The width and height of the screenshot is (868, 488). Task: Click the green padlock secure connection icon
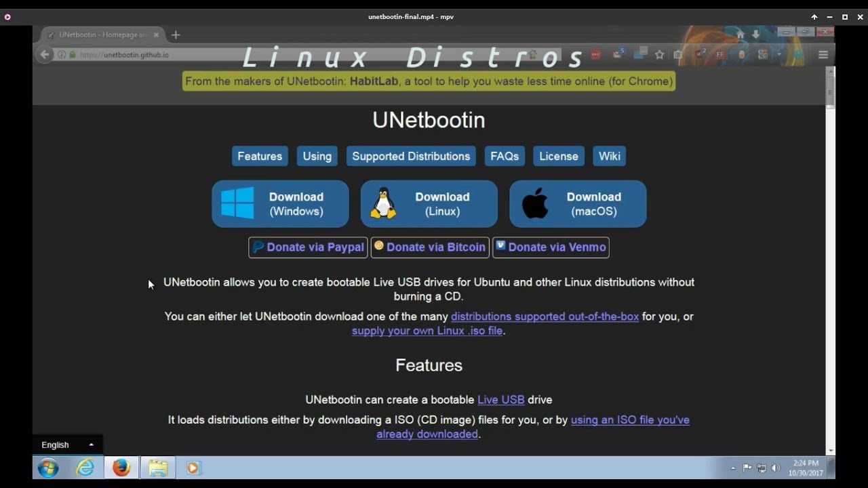pyautogui.click(x=72, y=55)
